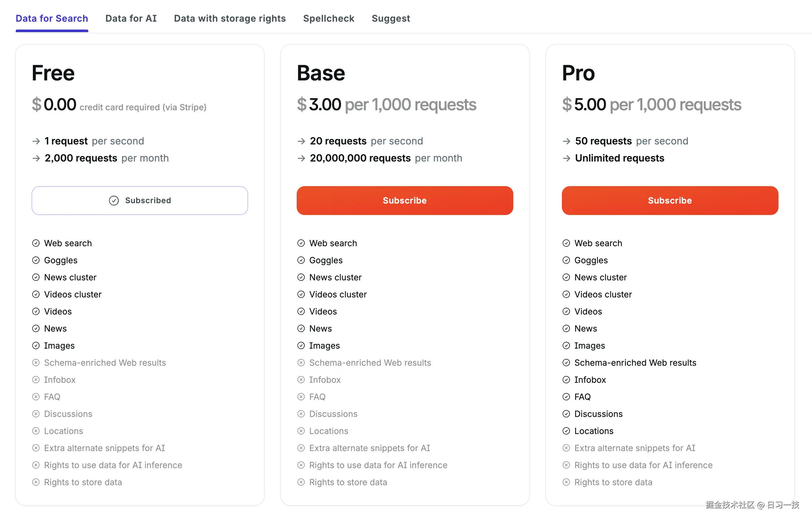
Task: Select the Data for Search tab
Action: point(52,18)
